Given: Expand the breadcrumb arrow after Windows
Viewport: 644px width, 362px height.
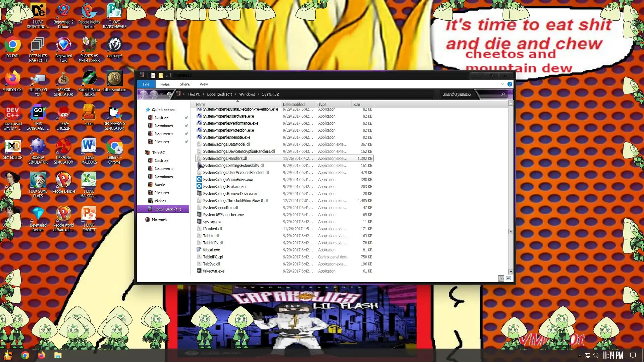Looking at the screenshot, I should tap(258, 94).
